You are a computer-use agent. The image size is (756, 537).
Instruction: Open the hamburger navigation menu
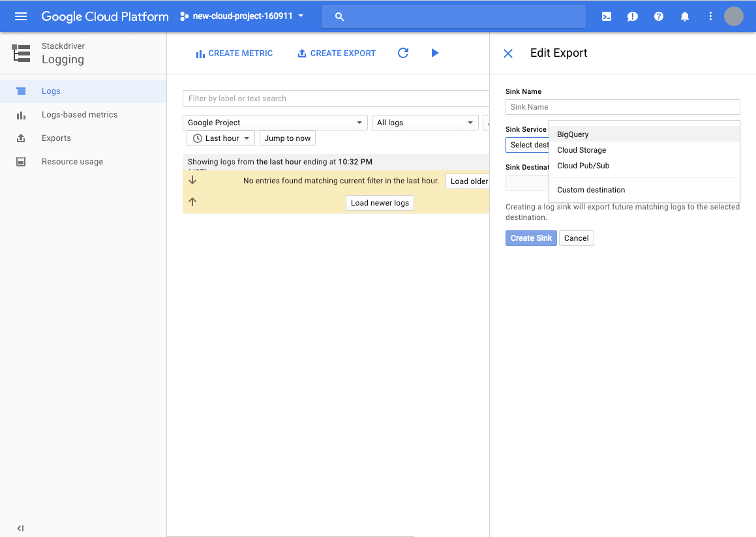21,16
